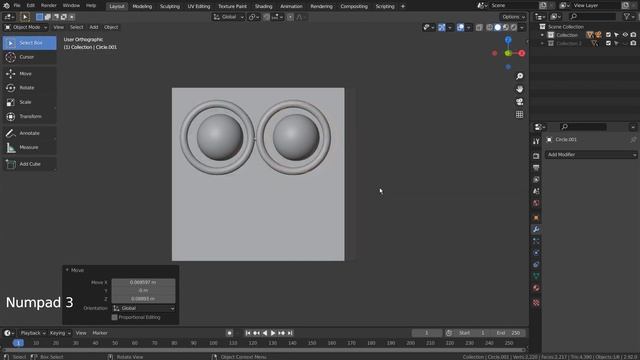Collapse the Move operator panel
Image resolution: width=640 pixels, height=360 pixels.
67,270
